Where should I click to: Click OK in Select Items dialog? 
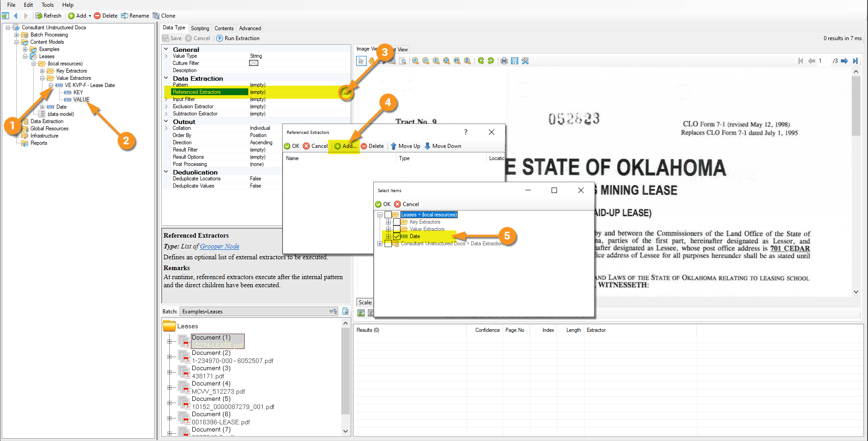point(383,204)
